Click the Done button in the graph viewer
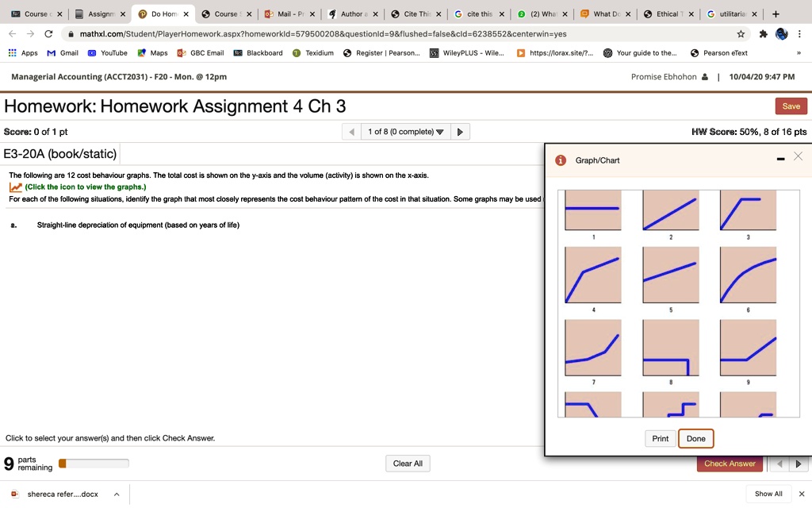The width and height of the screenshot is (812, 508). coord(695,438)
